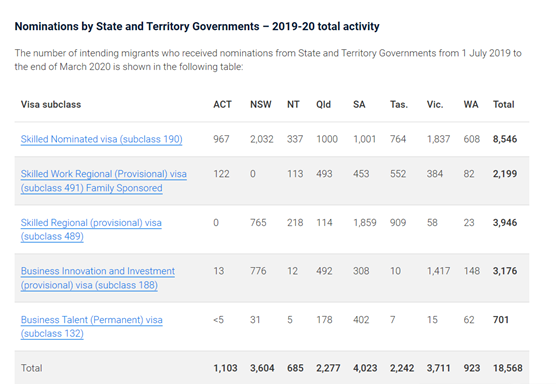
Task: Click the Total column header
Action: (504, 105)
